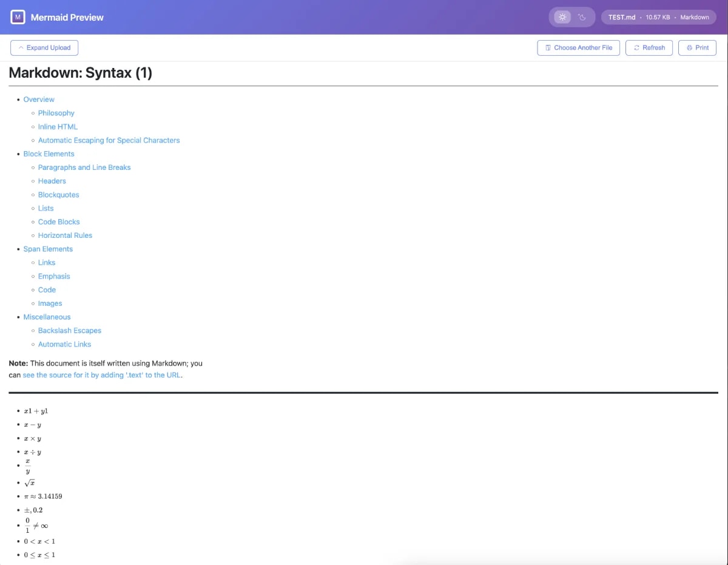This screenshot has height=565, width=728.
Task: Go to Inline HTML section
Action: click(x=58, y=127)
